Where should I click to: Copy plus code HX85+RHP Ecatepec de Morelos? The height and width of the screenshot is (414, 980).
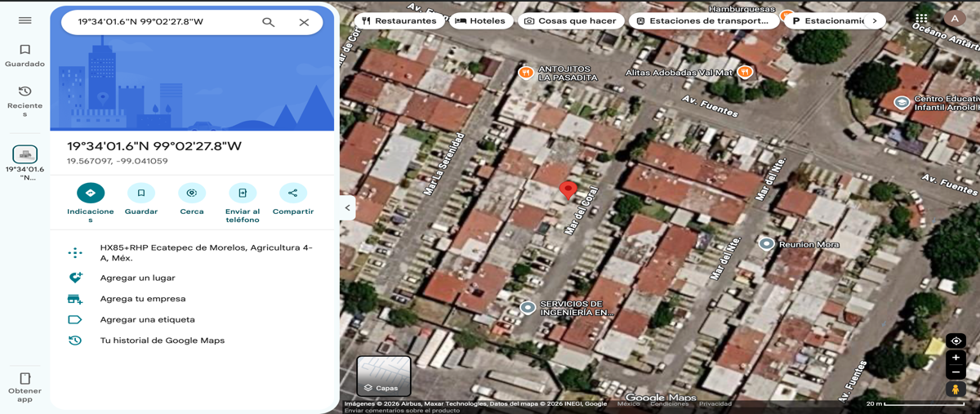tap(192, 252)
